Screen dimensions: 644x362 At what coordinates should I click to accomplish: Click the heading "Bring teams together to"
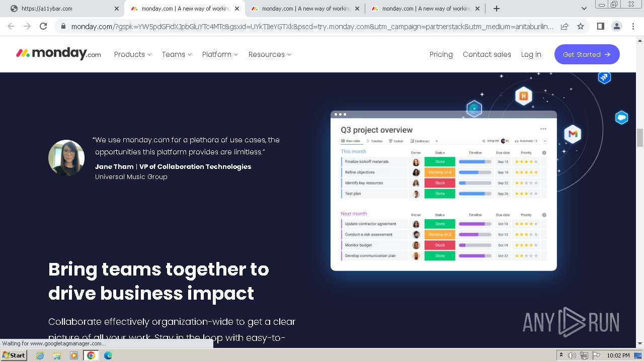pos(158,269)
